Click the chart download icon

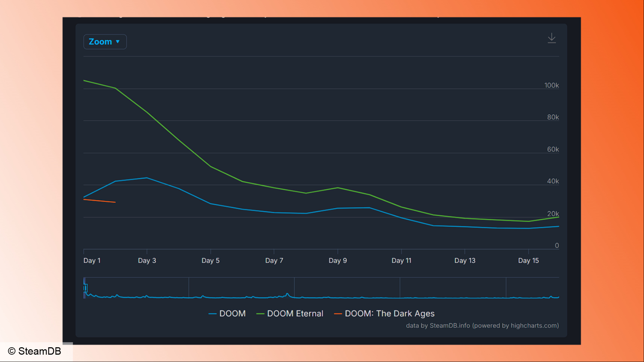pos(551,38)
